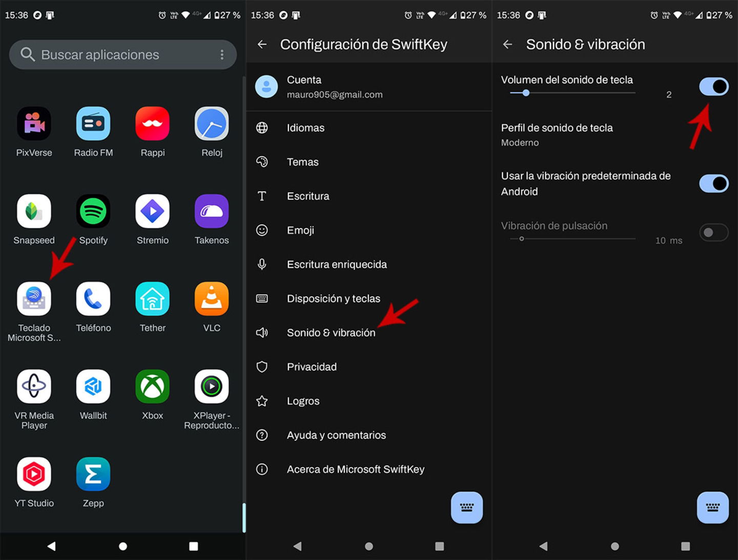Launch Snapseed photo editor
Viewport: 738px width, 560px height.
point(34,211)
